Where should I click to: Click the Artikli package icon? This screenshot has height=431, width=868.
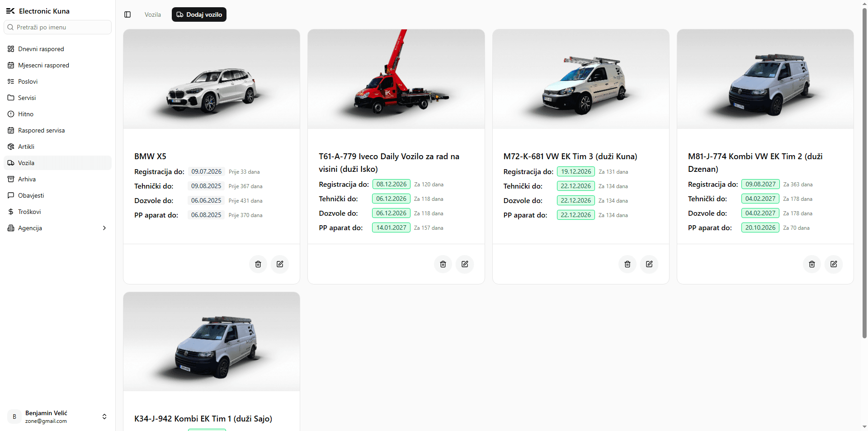click(11, 147)
